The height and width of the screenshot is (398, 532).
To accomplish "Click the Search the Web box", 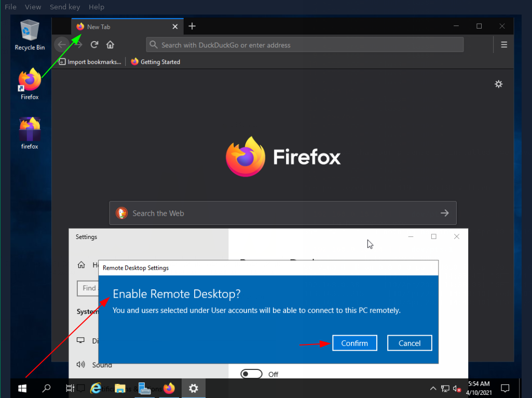I will 283,213.
